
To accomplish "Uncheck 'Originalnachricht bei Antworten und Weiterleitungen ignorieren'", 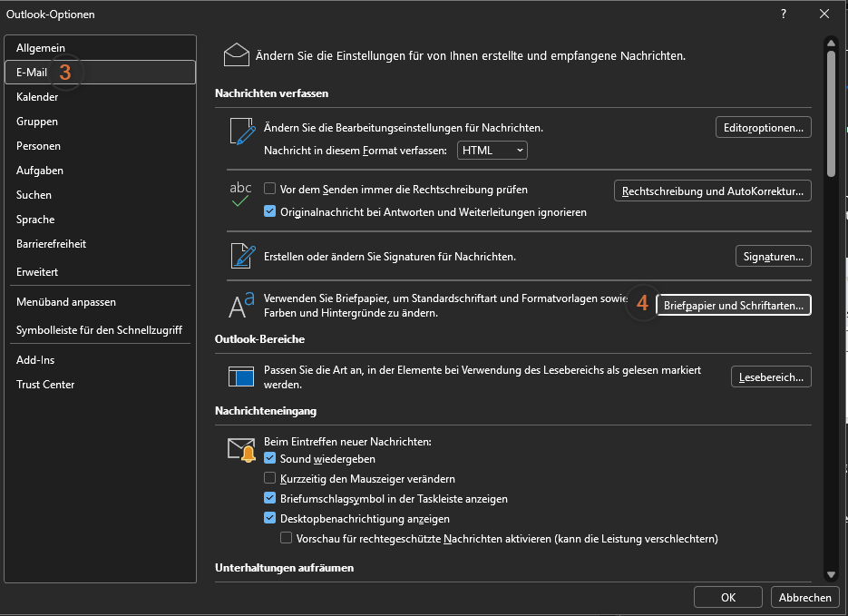I will tap(269, 211).
